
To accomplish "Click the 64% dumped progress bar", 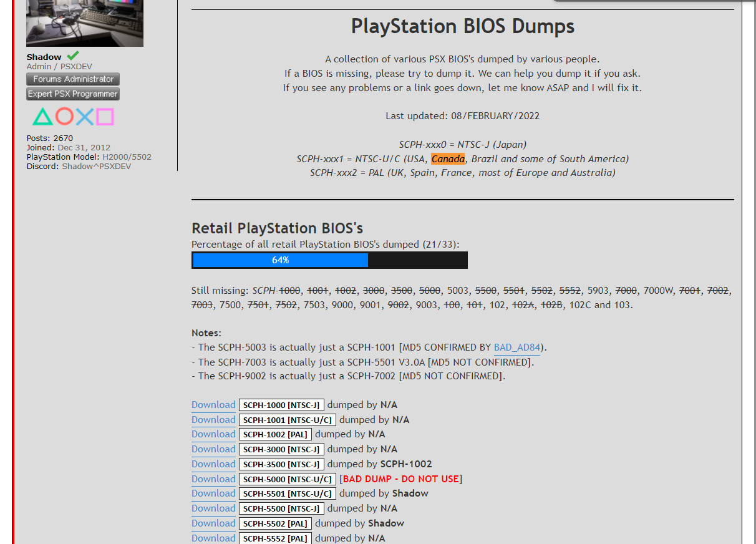I will 329,260.
